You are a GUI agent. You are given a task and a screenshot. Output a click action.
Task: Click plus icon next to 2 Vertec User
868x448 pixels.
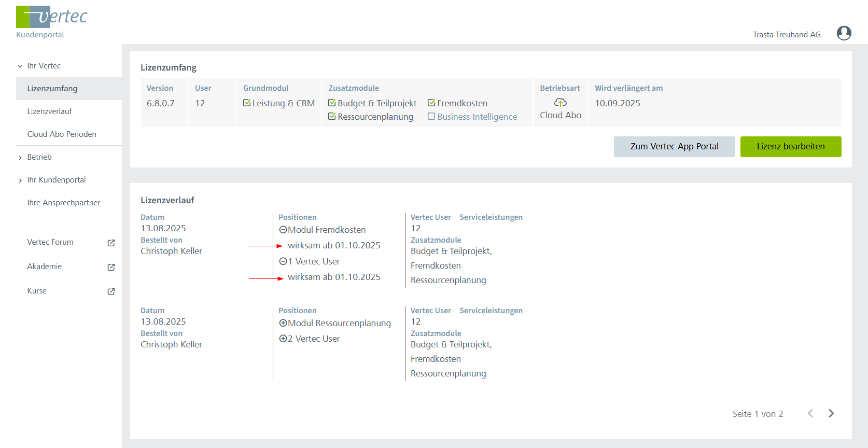[283, 339]
